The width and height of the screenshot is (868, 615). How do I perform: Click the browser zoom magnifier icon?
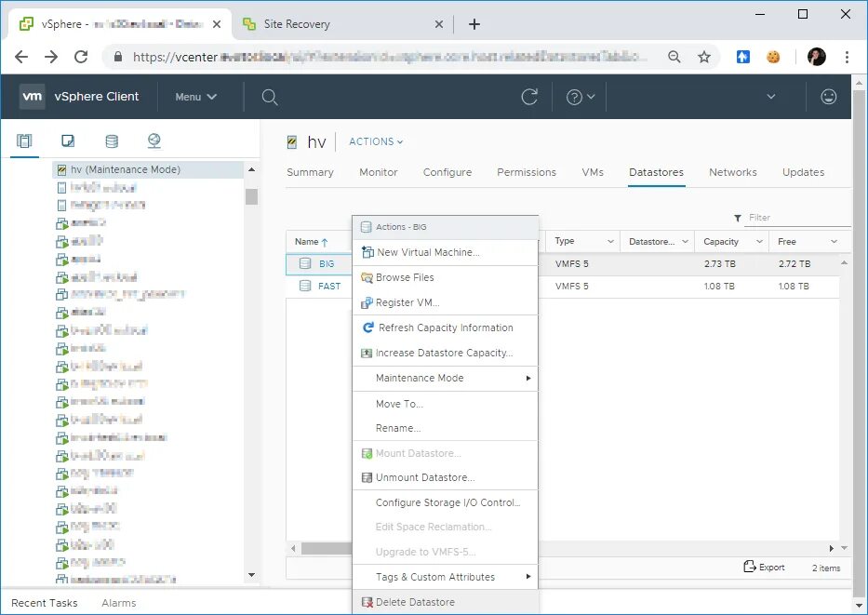click(x=674, y=57)
